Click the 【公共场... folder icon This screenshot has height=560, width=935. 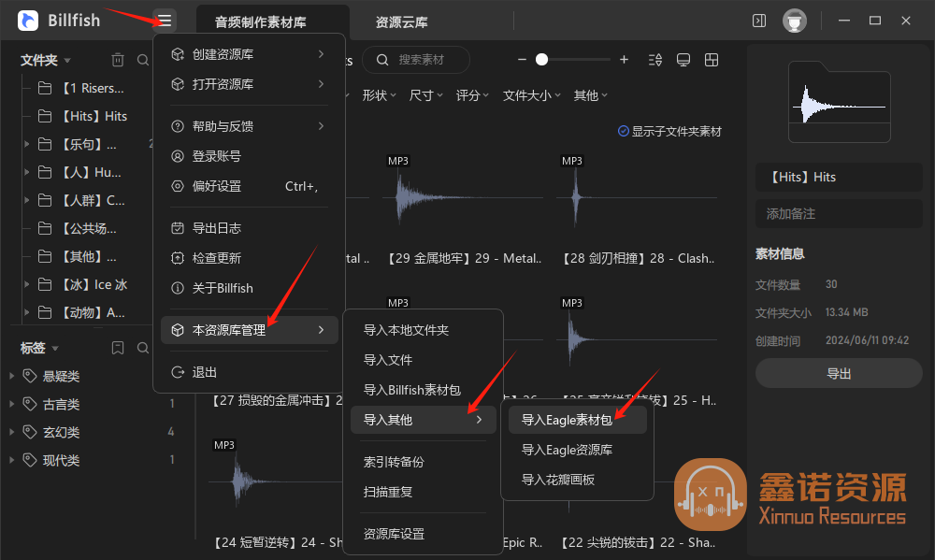tap(45, 228)
